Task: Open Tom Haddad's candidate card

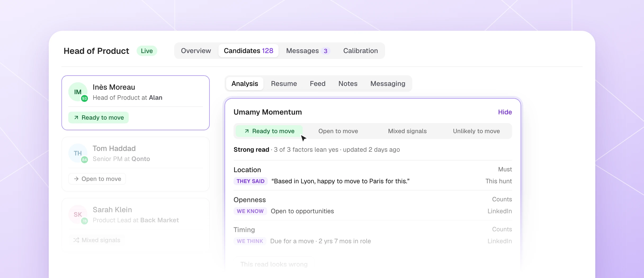Action: click(136, 164)
